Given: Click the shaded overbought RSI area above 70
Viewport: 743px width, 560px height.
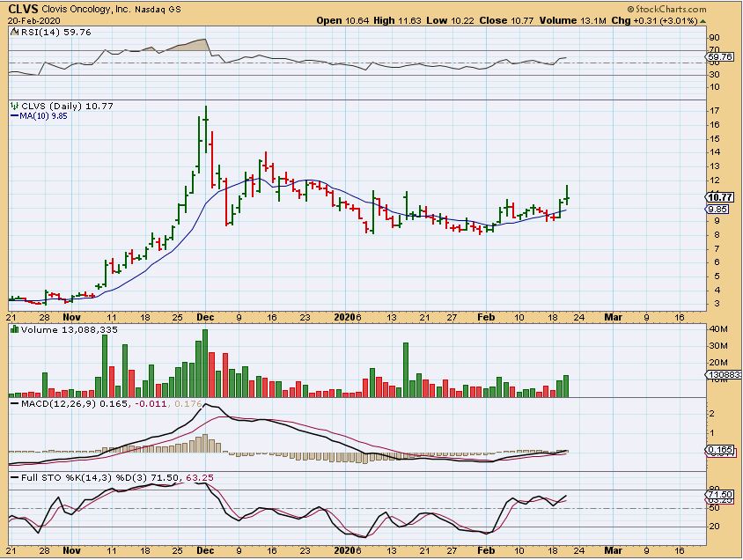Looking at the screenshot, I should [188, 45].
